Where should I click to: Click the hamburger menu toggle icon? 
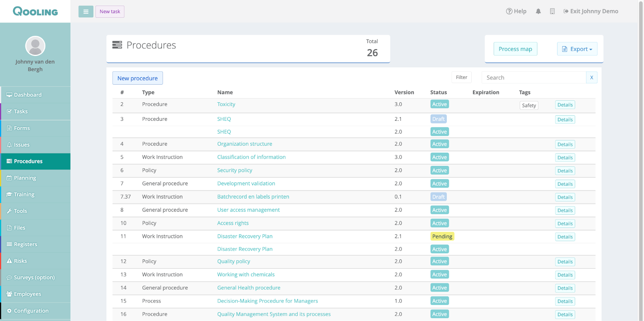[x=86, y=12]
